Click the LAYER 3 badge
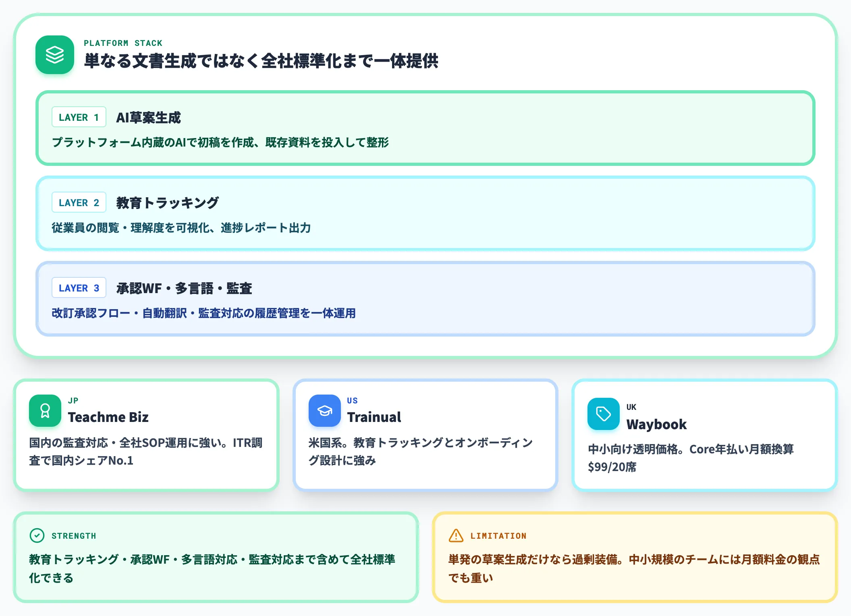The width and height of the screenshot is (851, 616). tap(79, 288)
